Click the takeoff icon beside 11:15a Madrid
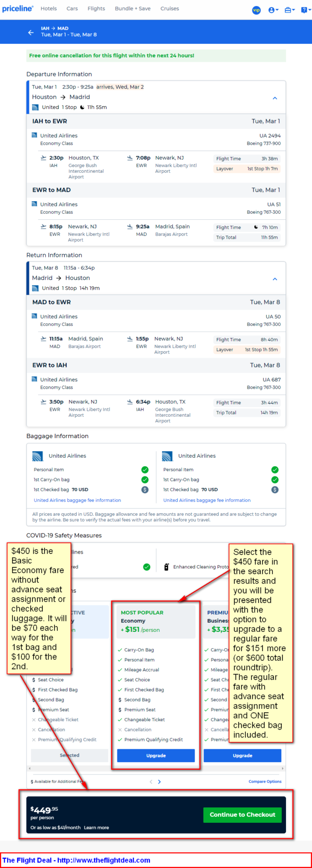Viewport: 312px width, 868px height. (43, 339)
